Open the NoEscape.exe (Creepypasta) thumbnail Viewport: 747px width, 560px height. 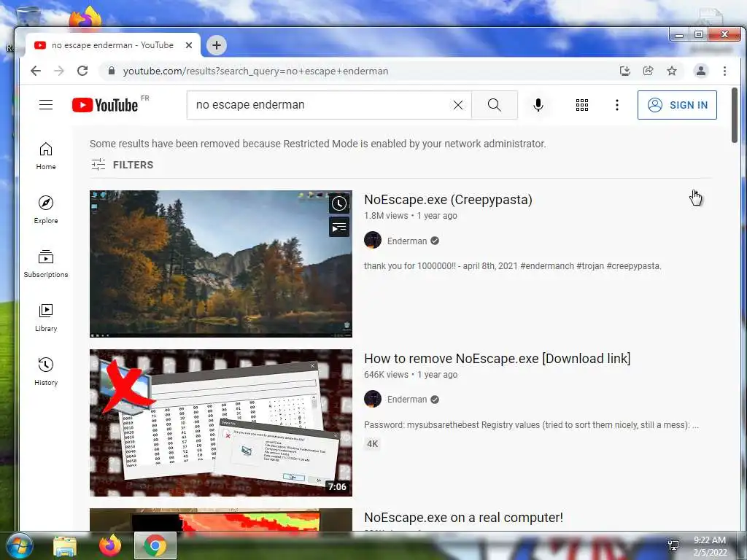pos(221,264)
